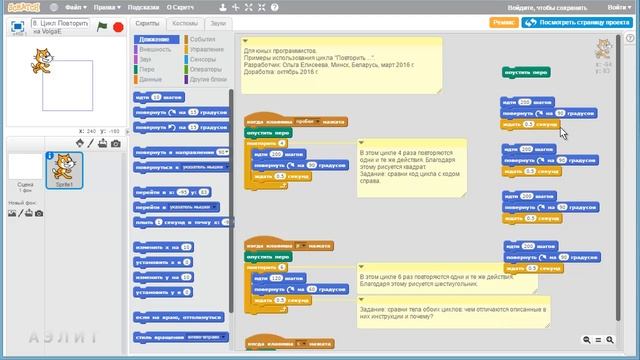Select the Sprite1 thumbnail
The height and width of the screenshot is (360, 640).
64,170
